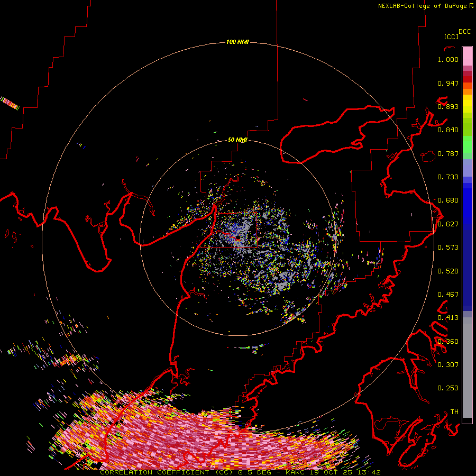Click the 0.733 color scale value

pyautogui.click(x=448, y=177)
